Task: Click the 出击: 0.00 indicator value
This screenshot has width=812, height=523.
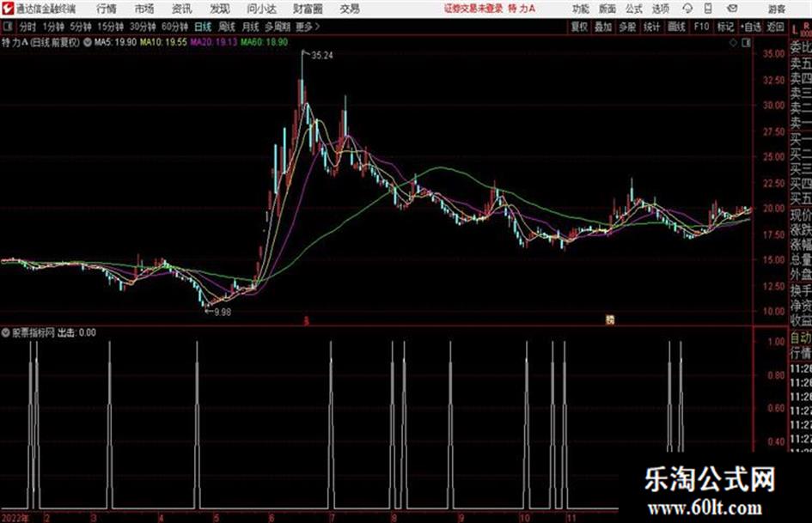Action: tap(76, 333)
